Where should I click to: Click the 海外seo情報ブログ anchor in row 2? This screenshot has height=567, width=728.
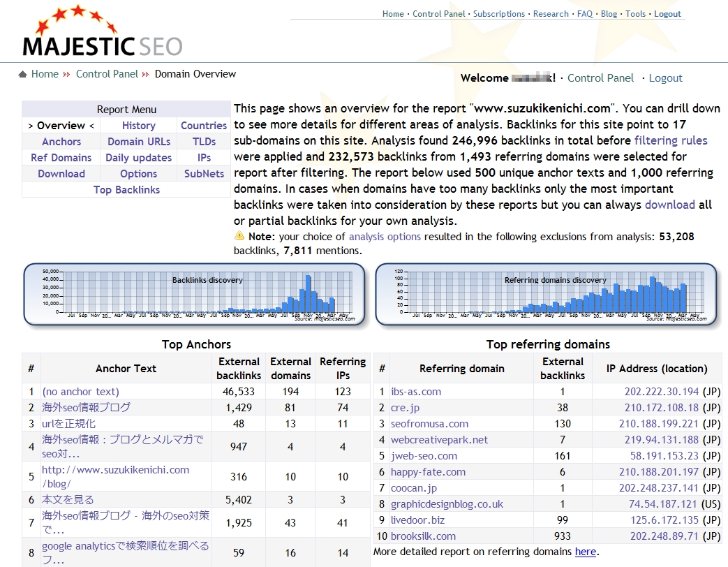pos(87,408)
